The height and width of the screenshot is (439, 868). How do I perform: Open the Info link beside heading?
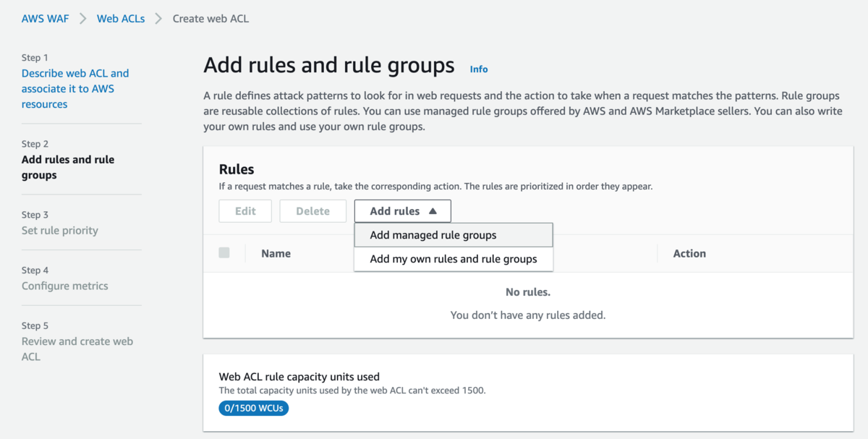pyautogui.click(x=479, y=69)
